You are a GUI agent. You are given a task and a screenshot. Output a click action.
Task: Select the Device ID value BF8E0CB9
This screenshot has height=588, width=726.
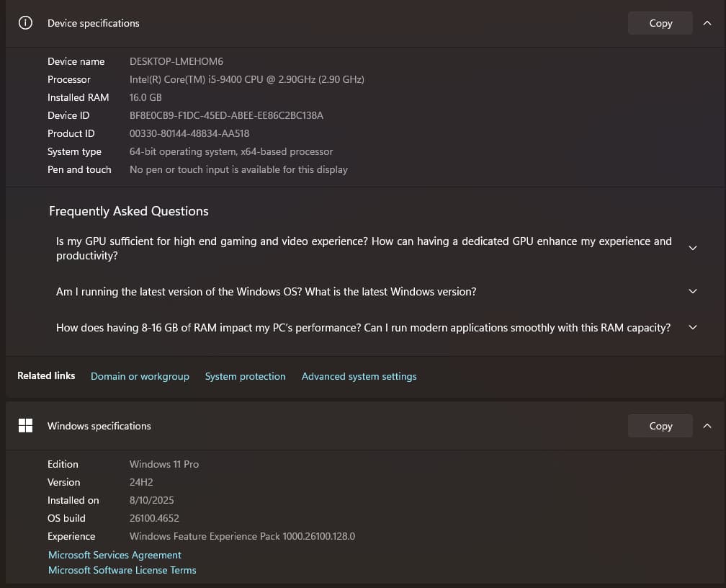226,115
